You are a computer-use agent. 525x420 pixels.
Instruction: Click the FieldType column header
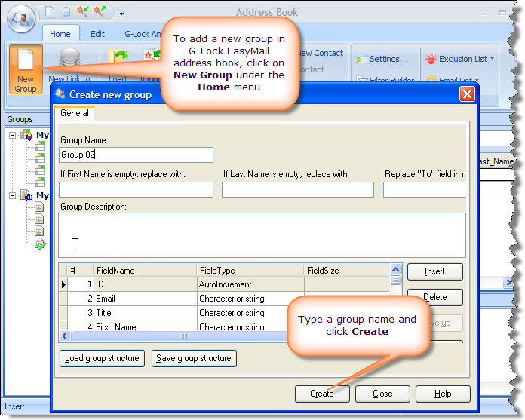point(250,271)
